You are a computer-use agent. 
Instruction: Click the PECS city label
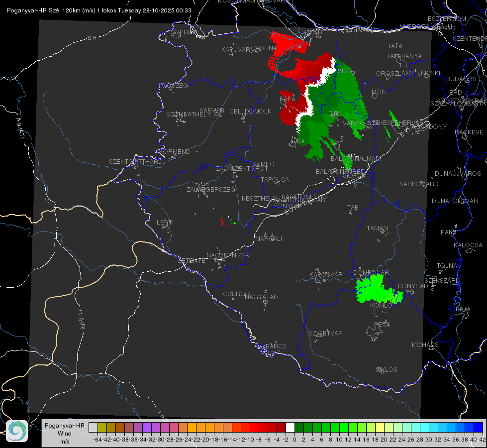[x=383, y=324]
